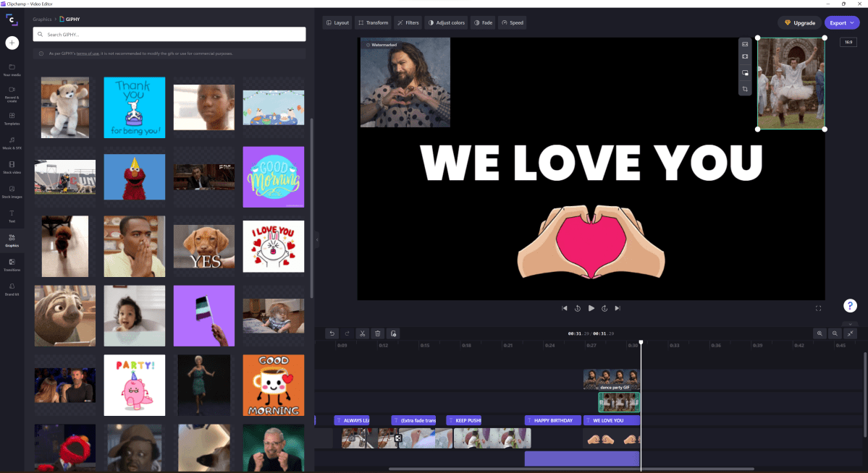Open GIPHY terms of use link

click(x=88, y=54)
